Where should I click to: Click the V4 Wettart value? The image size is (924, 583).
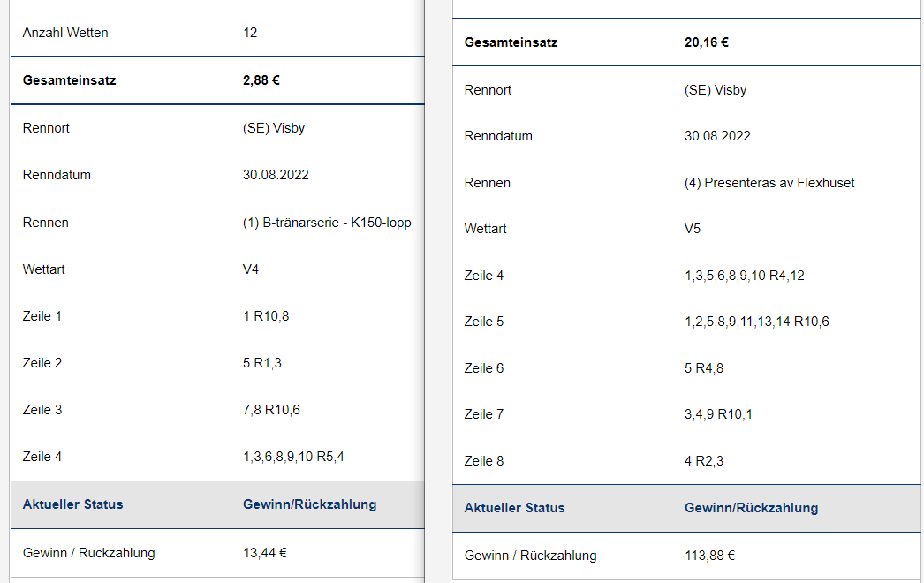click(251, 269)
